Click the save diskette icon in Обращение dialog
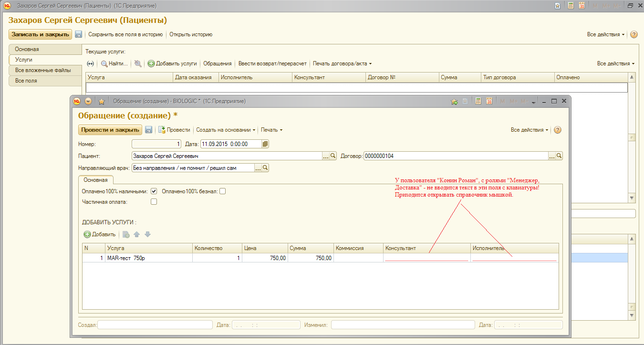The width and height of the screenshot is (644, 345). click(x=148, y=130)
